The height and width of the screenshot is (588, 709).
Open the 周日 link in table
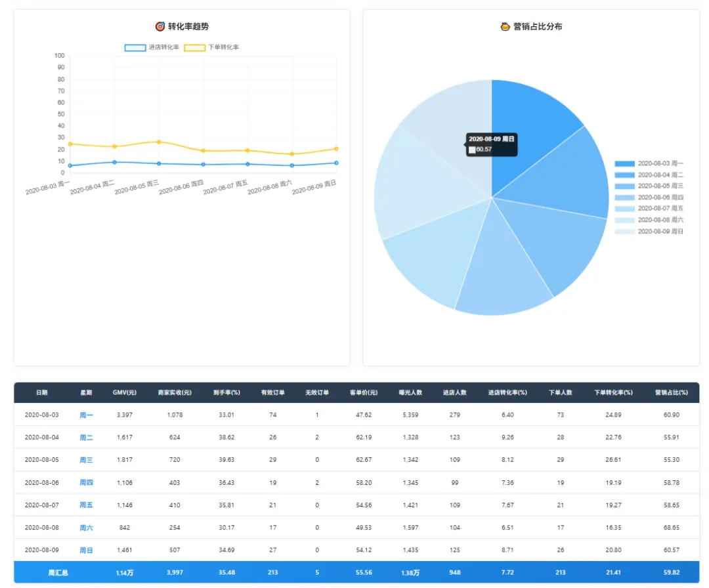coord(87,551)
